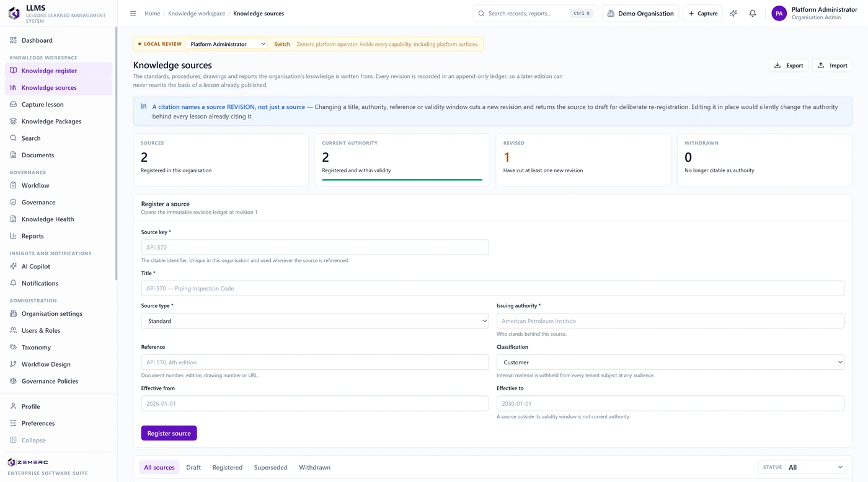The width and height of the screenshot is (868, 482).
Task: Open the Source type dropdown
Action: click(x=315, y=321)
